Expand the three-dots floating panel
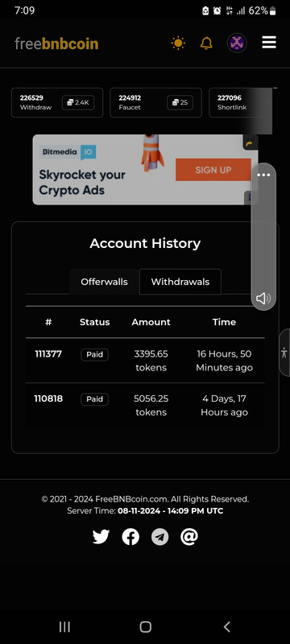This screenshot has height=644, width=290. (x=263, y=175)
